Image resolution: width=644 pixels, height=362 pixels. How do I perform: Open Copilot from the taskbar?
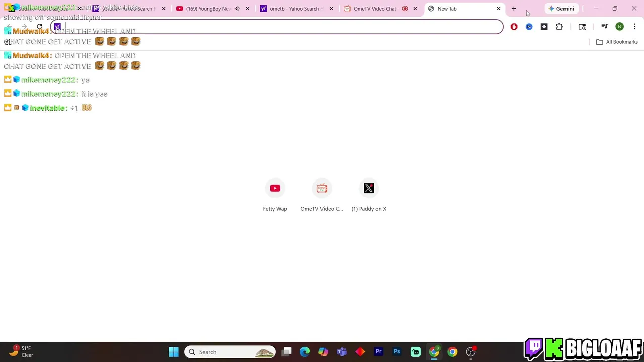(x=323, y=352)
